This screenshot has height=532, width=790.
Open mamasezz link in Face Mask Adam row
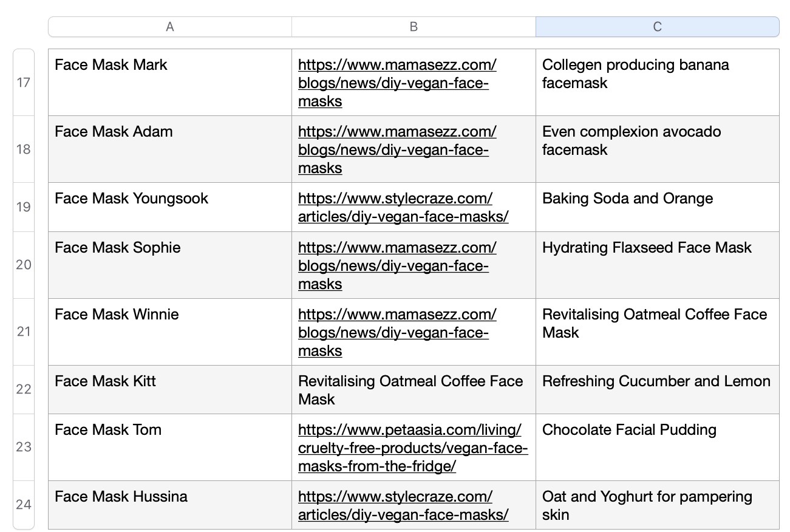pos(397,150)
